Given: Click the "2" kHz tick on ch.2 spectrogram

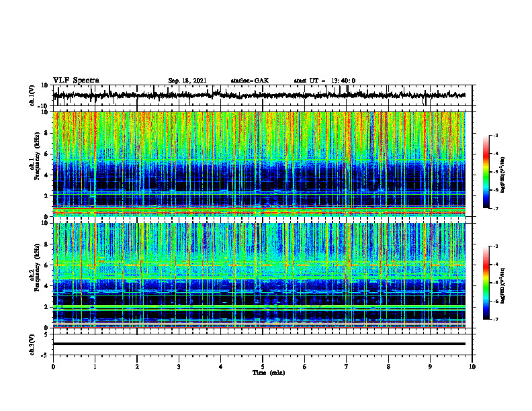Looking at the screenshot, I should (47, 307).
